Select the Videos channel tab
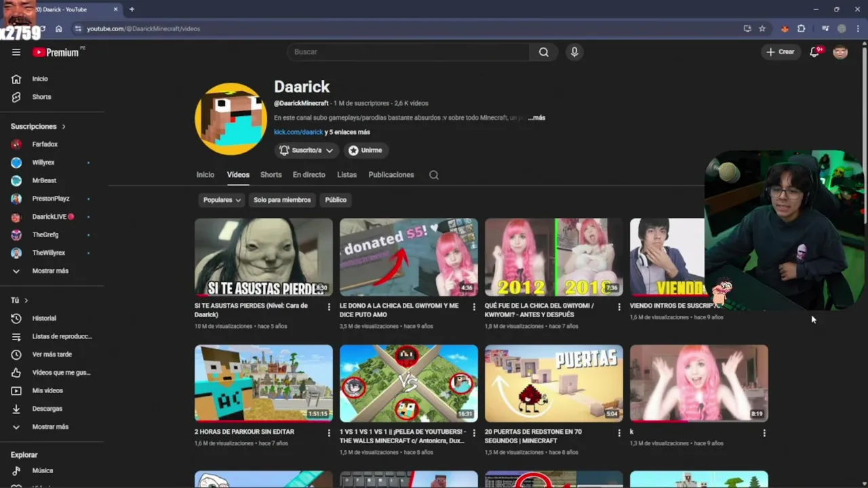This screenshot has height=488, width=868. pos(238,175)
